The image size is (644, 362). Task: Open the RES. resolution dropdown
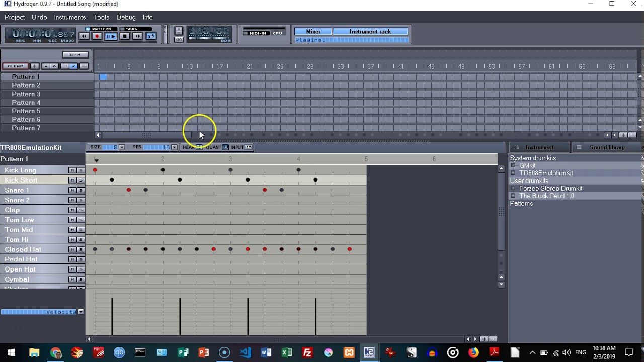174,147
